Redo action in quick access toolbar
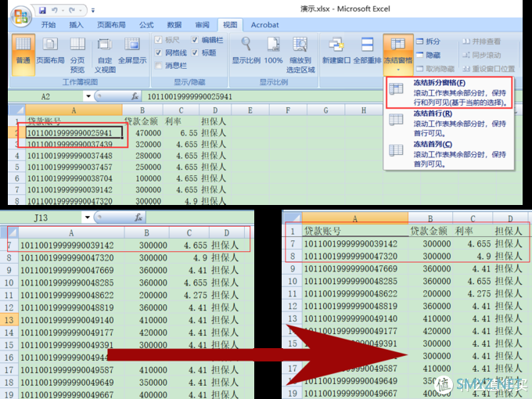Image resolution: width=532 pixels, height=399 pixels. point(72,10)
